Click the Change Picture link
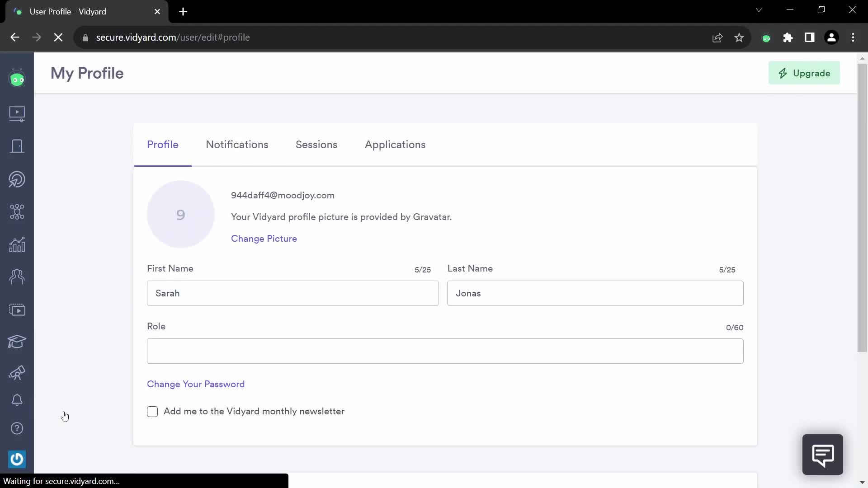 pyautogui.click(x=264, y=238)
